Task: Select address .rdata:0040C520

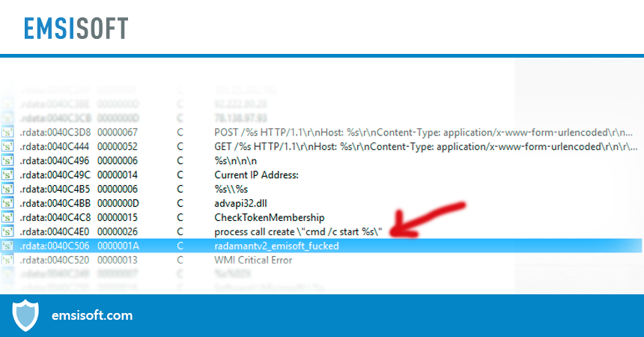Action: [x=55, y=260]
